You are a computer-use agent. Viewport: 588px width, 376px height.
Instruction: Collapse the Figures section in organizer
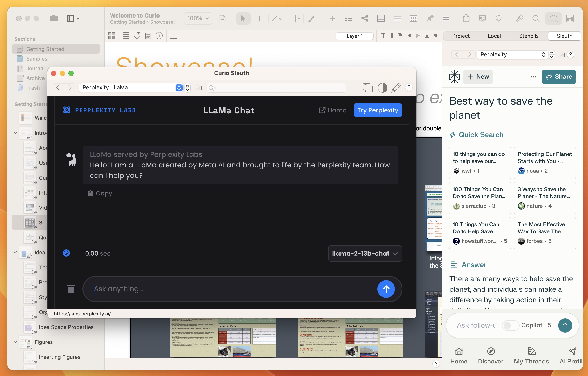click(x=15, y=342)
